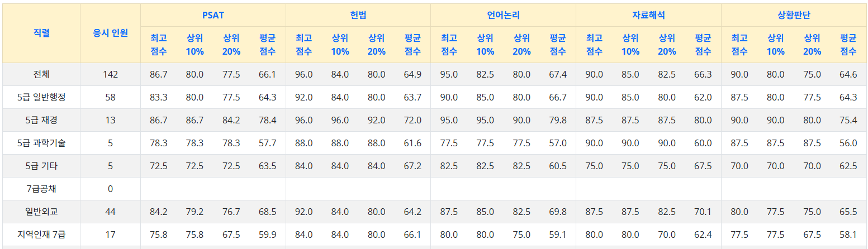Select the 전체 row label

[x=41, y=74]
